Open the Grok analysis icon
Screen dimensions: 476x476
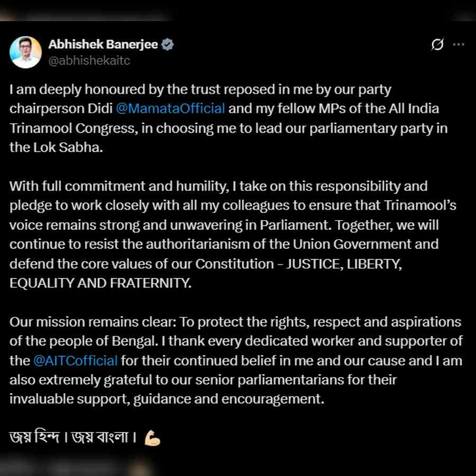click(x=437, y=45)
